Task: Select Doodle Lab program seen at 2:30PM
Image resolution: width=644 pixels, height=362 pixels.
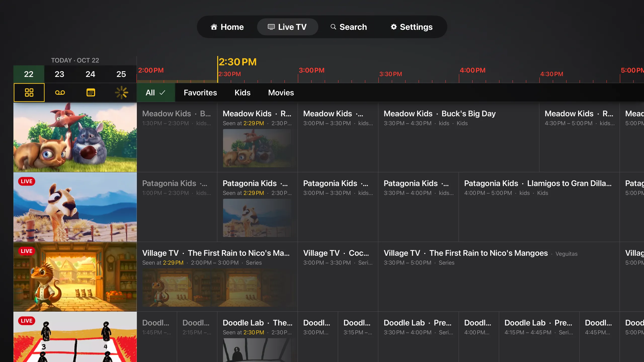Action: coord(257,337)
